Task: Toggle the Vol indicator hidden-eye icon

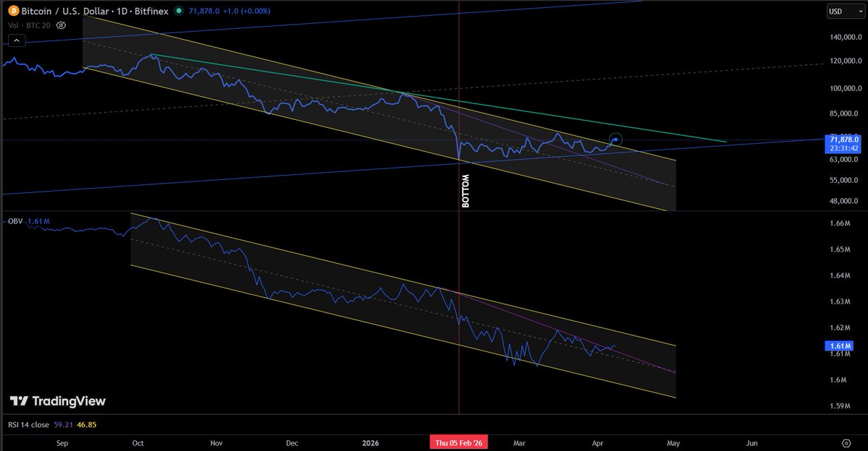Action: (61, 25)
